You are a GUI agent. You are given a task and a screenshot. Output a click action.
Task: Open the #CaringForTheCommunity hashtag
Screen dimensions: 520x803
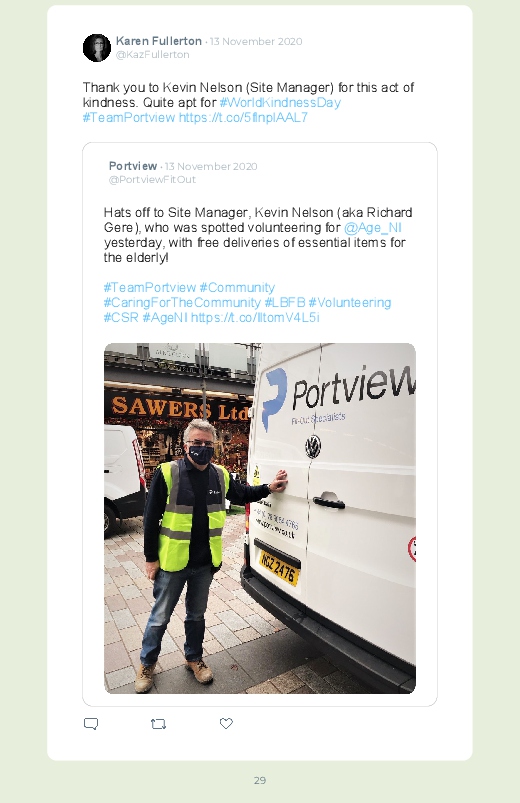click(x=182, y=303)
